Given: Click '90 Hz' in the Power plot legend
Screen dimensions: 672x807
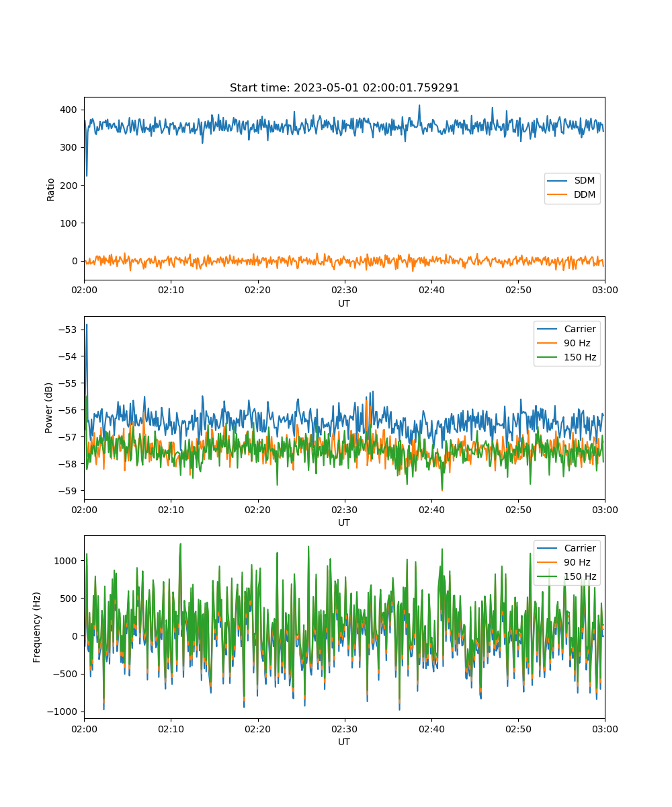Looking at the screenshot, I should (577, 343).
